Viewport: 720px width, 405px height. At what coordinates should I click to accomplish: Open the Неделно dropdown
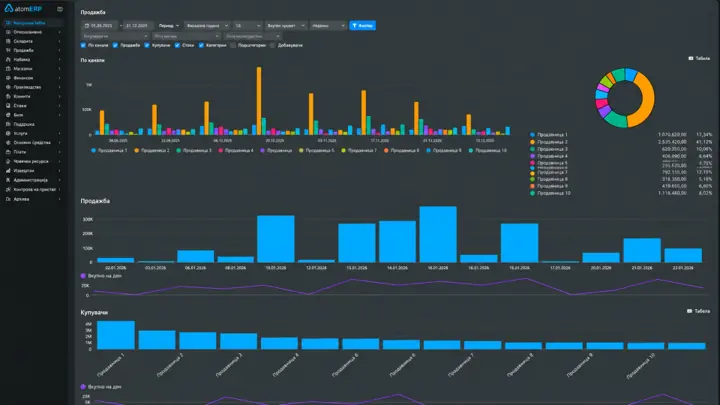pos(328,26)
